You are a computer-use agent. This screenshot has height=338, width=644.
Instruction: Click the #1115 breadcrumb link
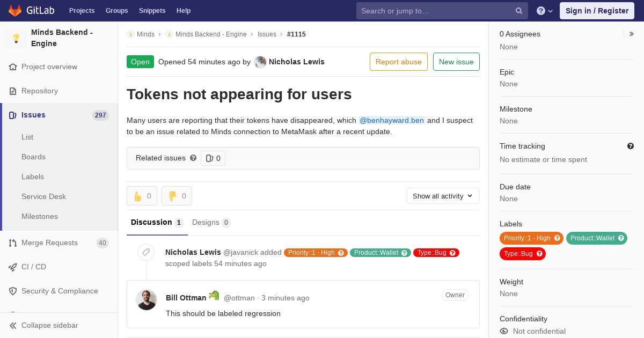296,34
